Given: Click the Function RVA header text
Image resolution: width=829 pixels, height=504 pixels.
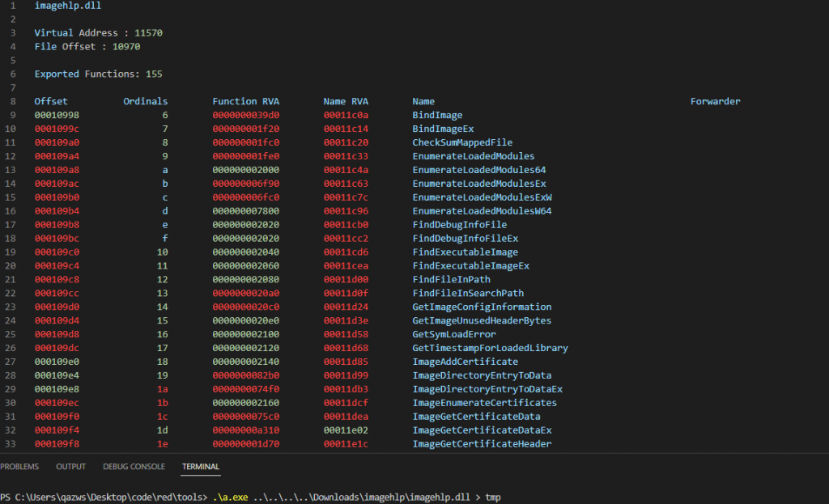Looking at the screenshot, I should [246, 101].
